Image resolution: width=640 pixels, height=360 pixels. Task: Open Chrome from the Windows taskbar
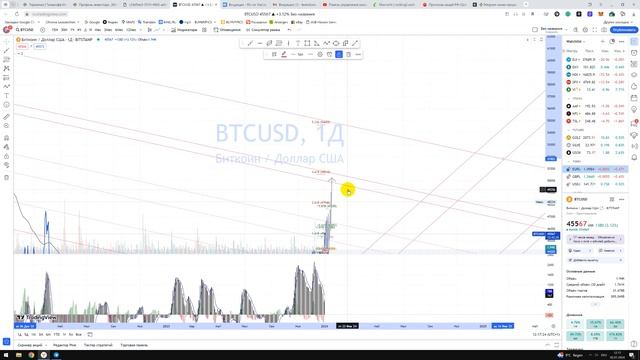31,355
